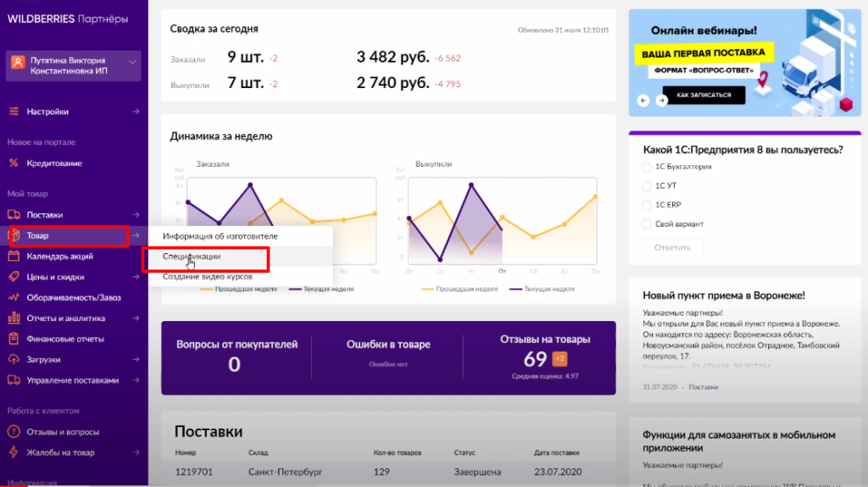Select the Свой вариант radio option
Screen dimensions: 868x487
(x=646, y=224)
